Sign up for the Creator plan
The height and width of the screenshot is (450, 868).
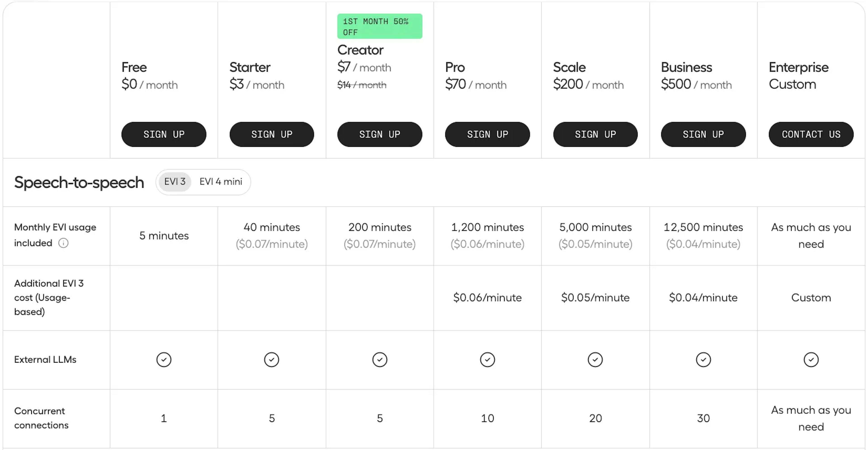[380, 134]
